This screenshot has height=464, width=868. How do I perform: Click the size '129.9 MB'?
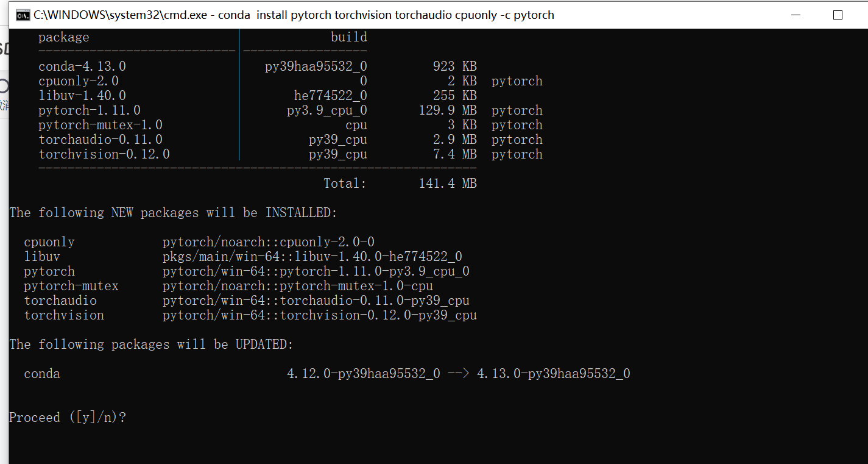click(x=448, y=110)
